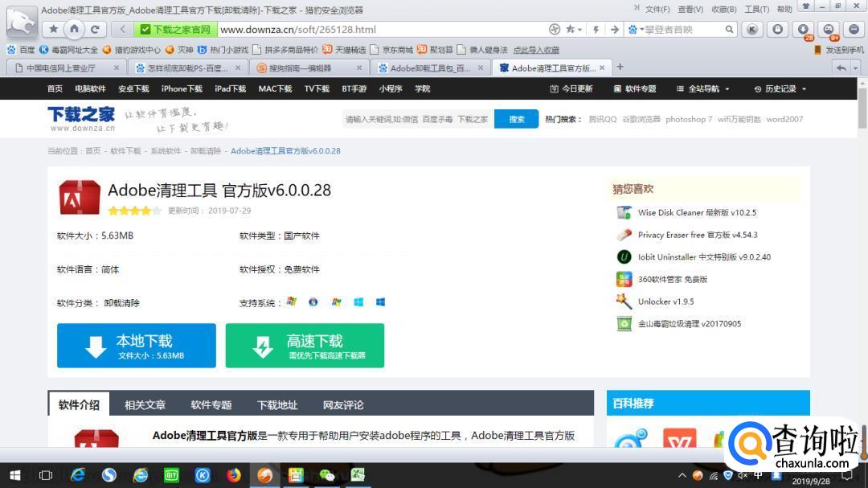Open MAC下载 in site navigation
This screenshot has height=488, width=868.
(x=275, y=88)
